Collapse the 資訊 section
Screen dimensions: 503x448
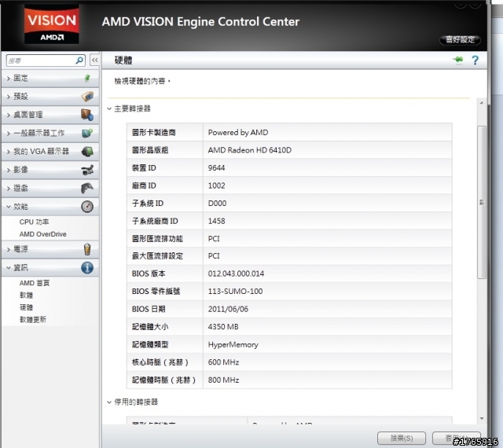coord(9,268)
